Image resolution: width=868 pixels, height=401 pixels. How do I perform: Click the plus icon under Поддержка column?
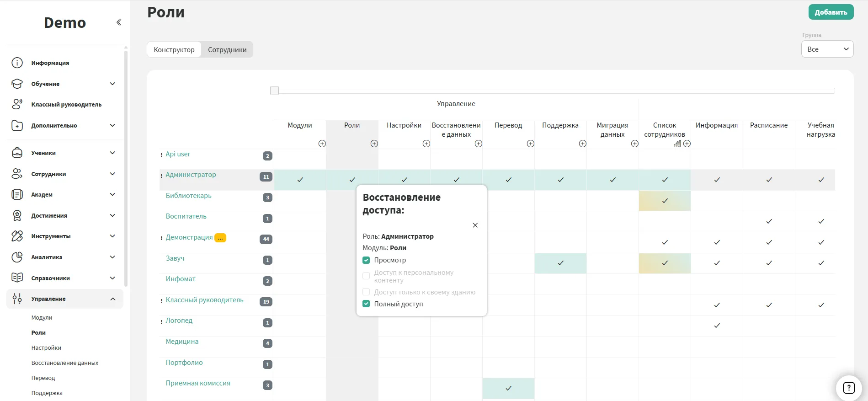pyautogui.click(x=583, y=144)
